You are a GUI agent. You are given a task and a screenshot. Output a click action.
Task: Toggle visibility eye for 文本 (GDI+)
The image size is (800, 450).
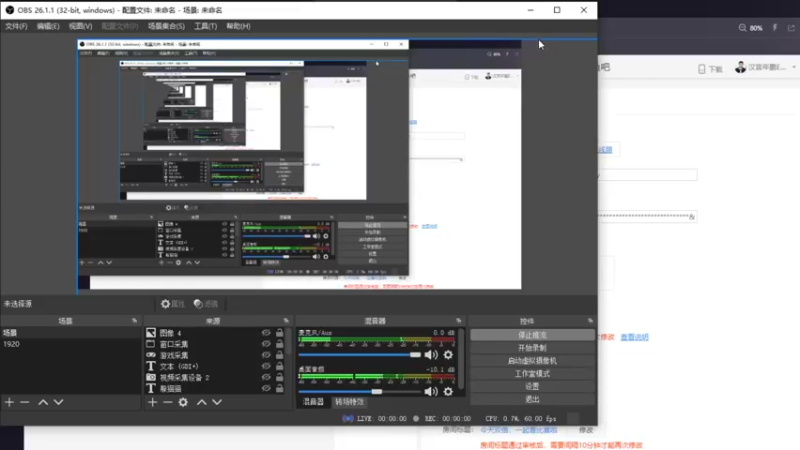pos(266,366)
